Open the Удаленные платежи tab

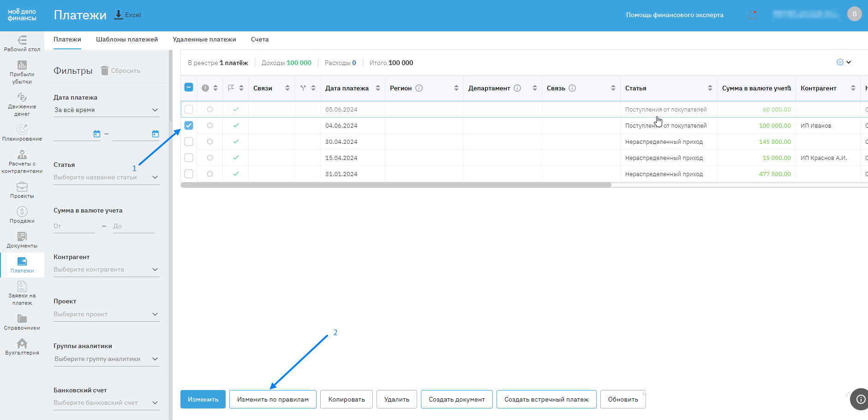(204, 40)
